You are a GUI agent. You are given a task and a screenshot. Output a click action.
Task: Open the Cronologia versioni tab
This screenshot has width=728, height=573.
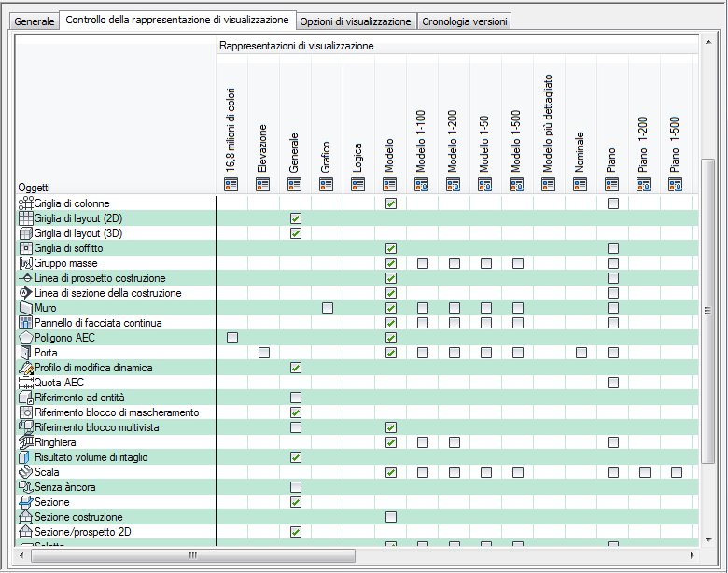point(464,21)
